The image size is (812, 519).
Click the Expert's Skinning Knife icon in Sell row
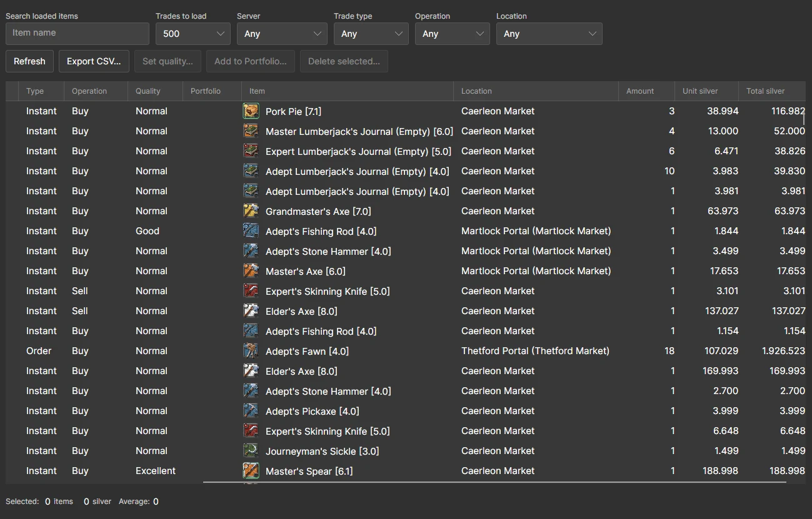(251, 291)
